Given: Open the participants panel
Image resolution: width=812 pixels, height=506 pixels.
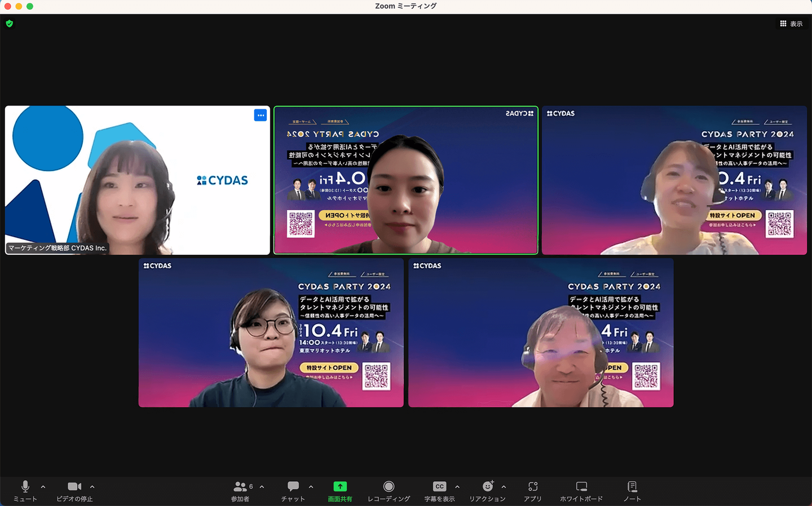Looking at the screenshot, I should coord(240,490).
